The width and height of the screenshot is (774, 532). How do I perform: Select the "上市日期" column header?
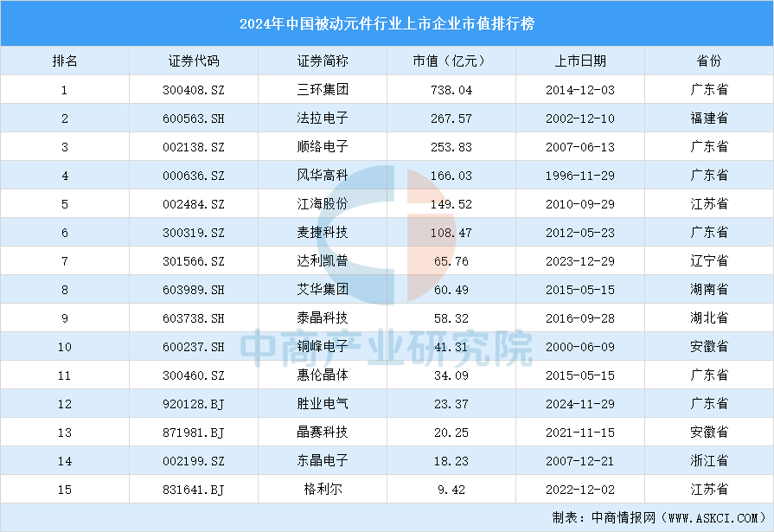580,61
